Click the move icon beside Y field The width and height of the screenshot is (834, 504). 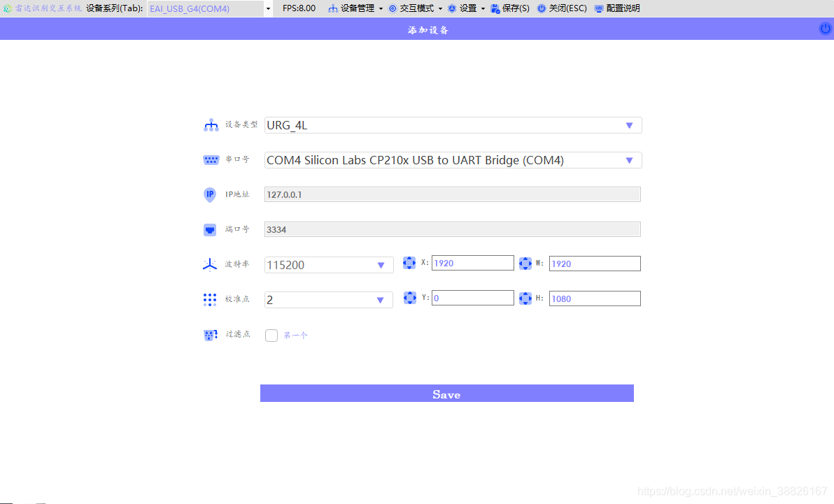409,298
